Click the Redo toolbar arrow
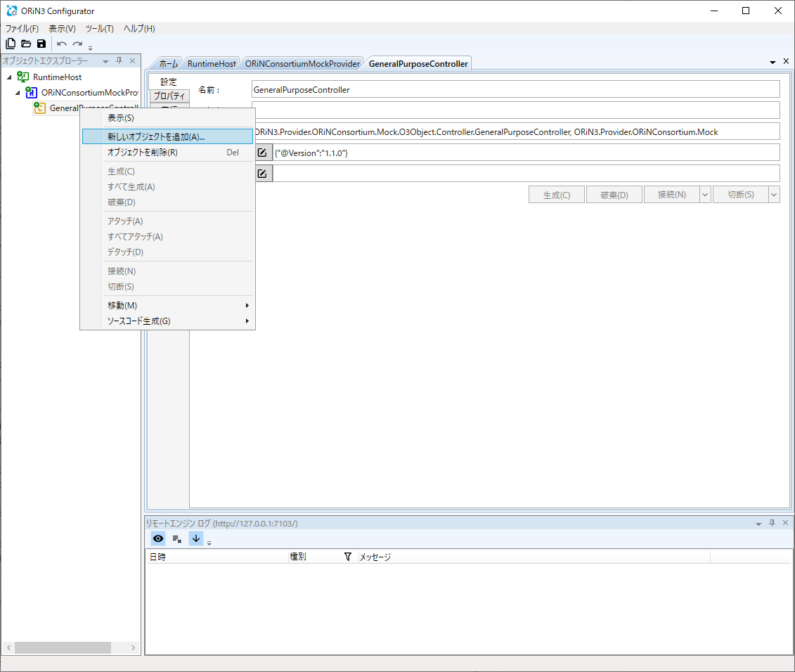This screenshot has height=672, width=795. [x=77, y=44]
